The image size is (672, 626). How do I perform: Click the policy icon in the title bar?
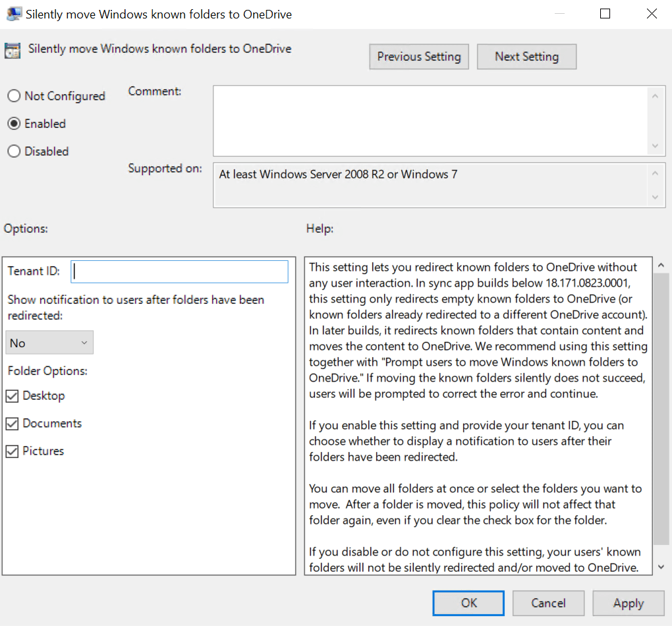pyautogui.click(x=13, y=14)
